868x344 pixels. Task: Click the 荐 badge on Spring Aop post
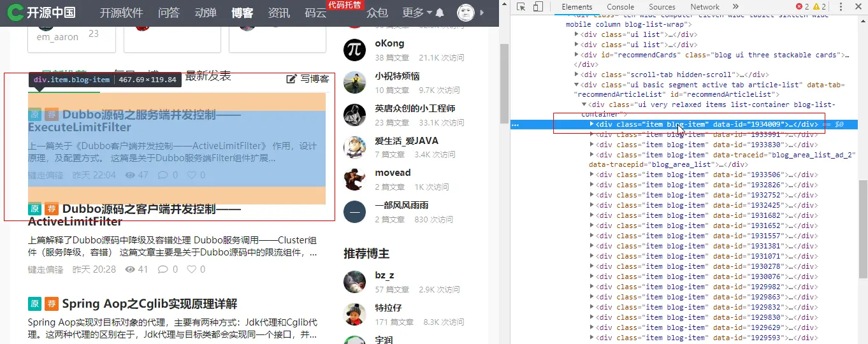point(52,304)
